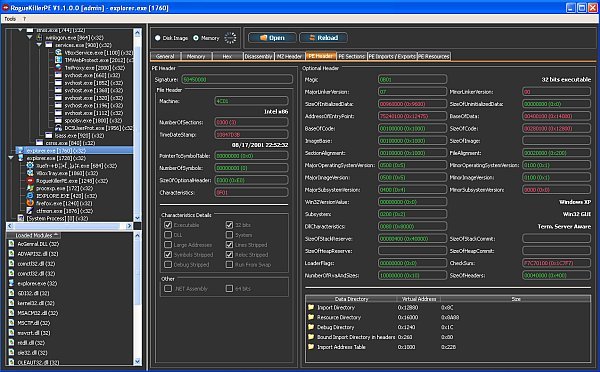Screen dimensions: 600x372
Task: Switch to the PE Resources tab
Action: coord(434,56)
